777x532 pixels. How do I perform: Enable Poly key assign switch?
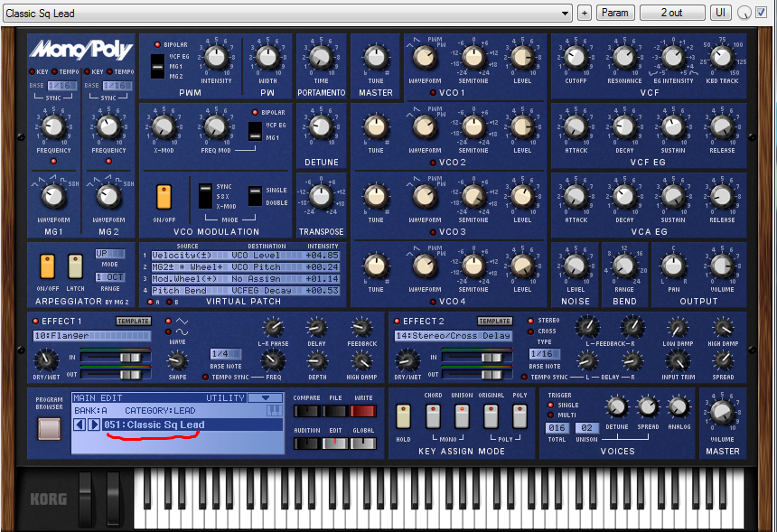tap(520, 416)
